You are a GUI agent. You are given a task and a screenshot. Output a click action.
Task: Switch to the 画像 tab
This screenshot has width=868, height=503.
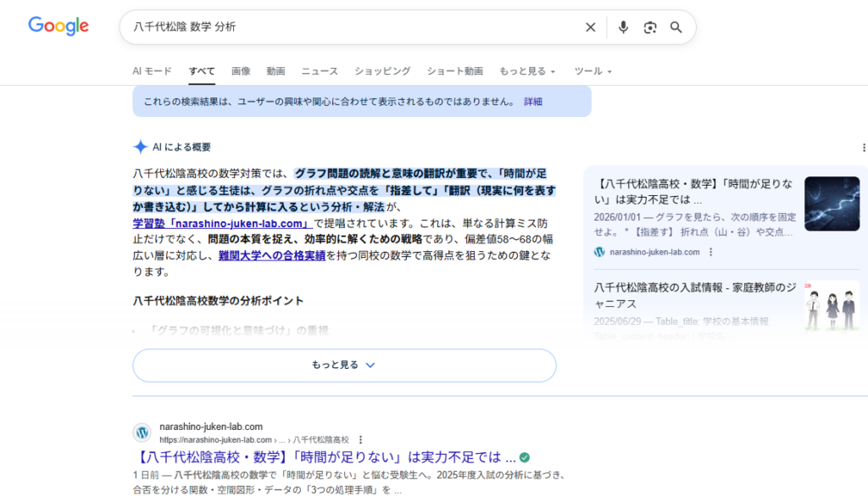[x=241, y=71]
